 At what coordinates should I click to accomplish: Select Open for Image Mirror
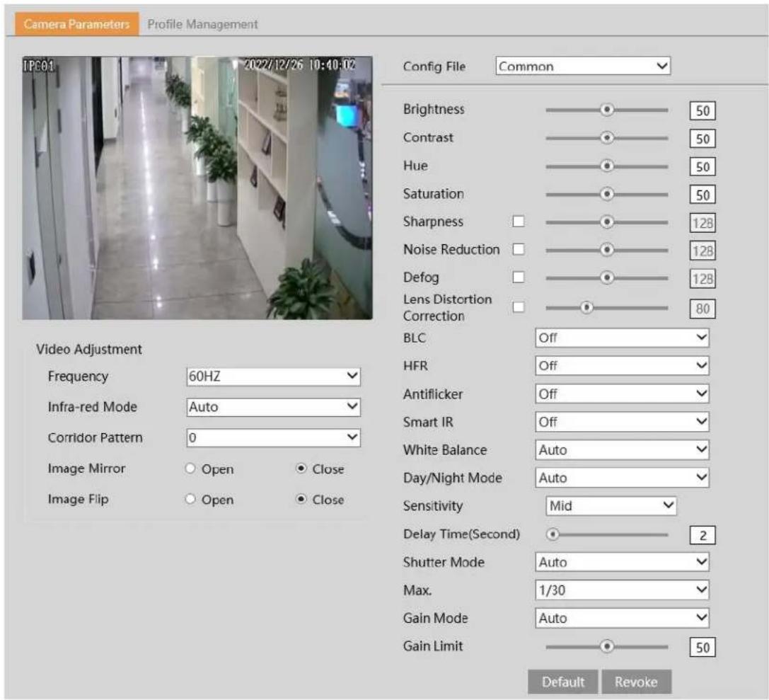click(190, 469)
